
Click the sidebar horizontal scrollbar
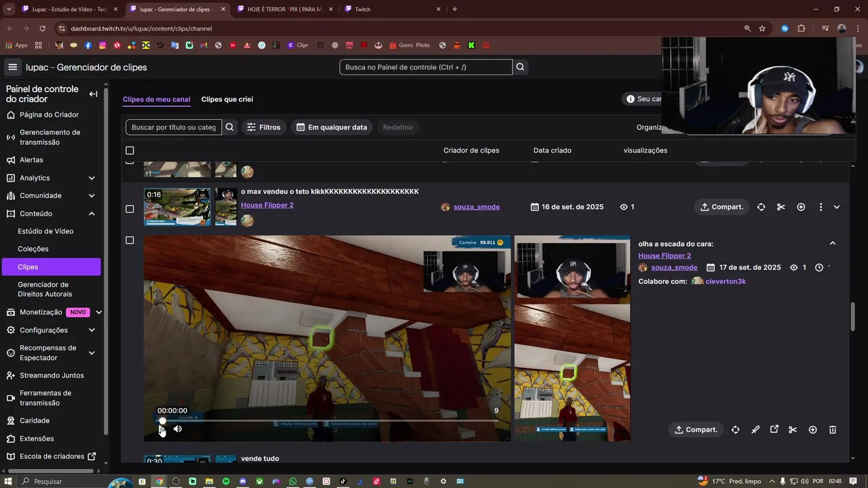tap(50, 470)
